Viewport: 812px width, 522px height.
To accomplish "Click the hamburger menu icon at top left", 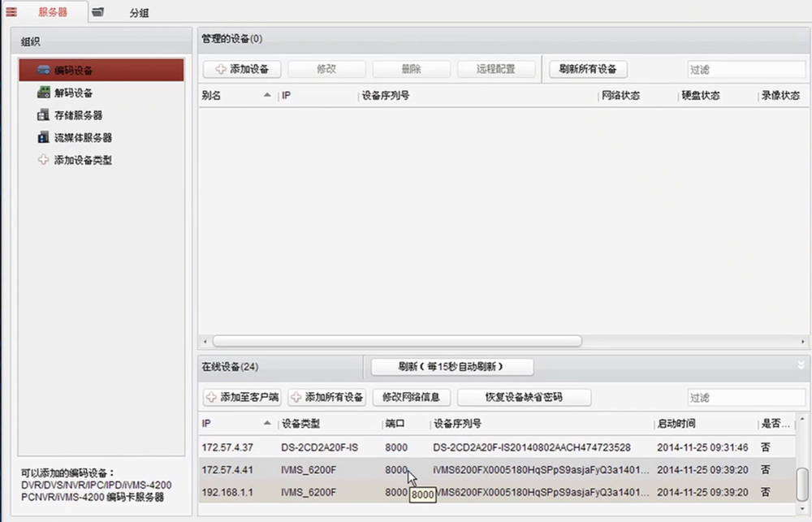I will (x=11, y=11).
